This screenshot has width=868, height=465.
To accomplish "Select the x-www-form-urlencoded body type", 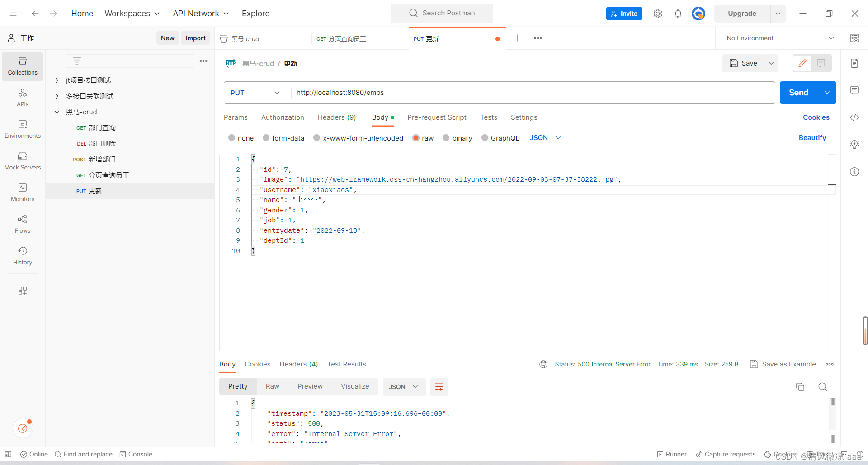I will pos(317,138).
